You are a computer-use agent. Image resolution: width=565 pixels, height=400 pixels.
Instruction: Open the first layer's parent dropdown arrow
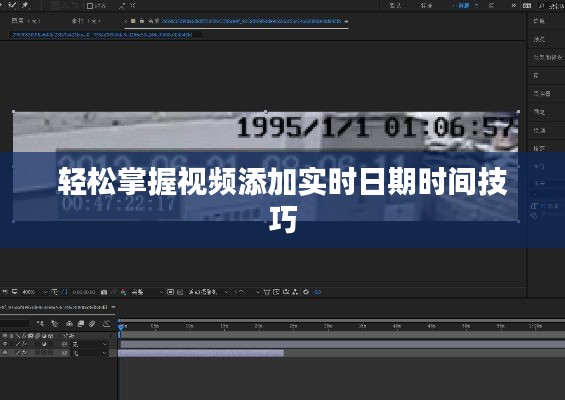[x=104, y=344]
